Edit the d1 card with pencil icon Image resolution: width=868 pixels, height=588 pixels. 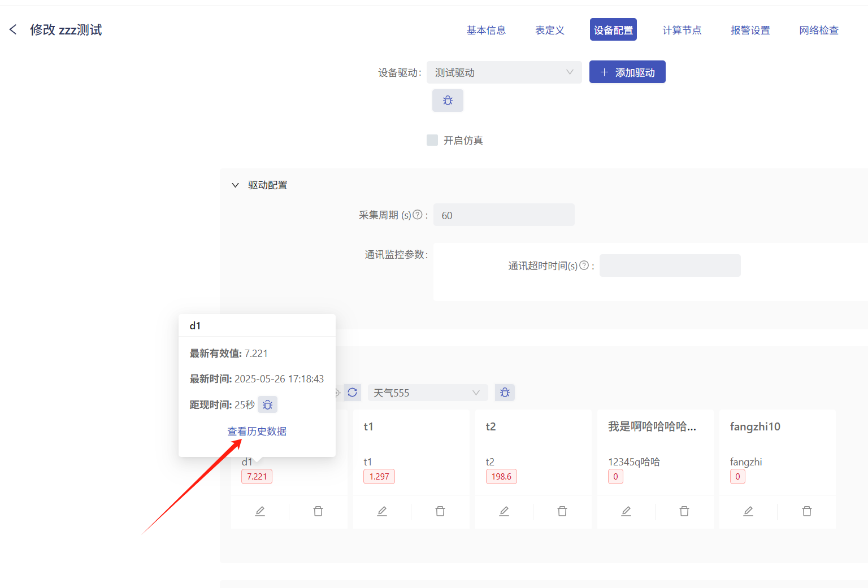(260, 511)
